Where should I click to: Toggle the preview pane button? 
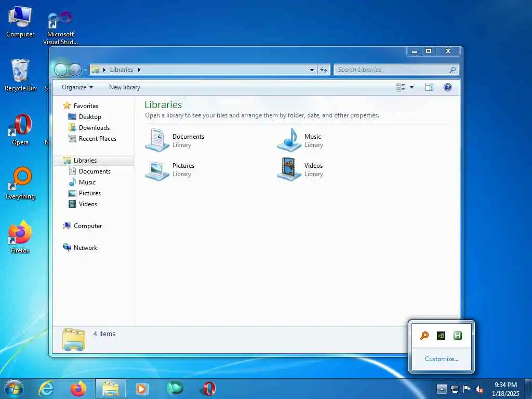click(x=429, y=87)
